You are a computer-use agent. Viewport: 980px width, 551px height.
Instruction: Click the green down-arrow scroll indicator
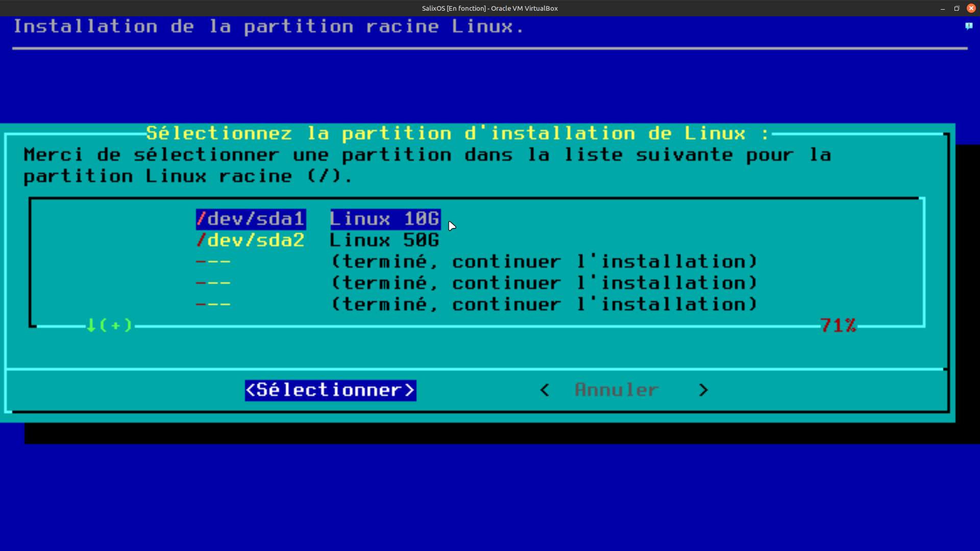click(91, 325)
